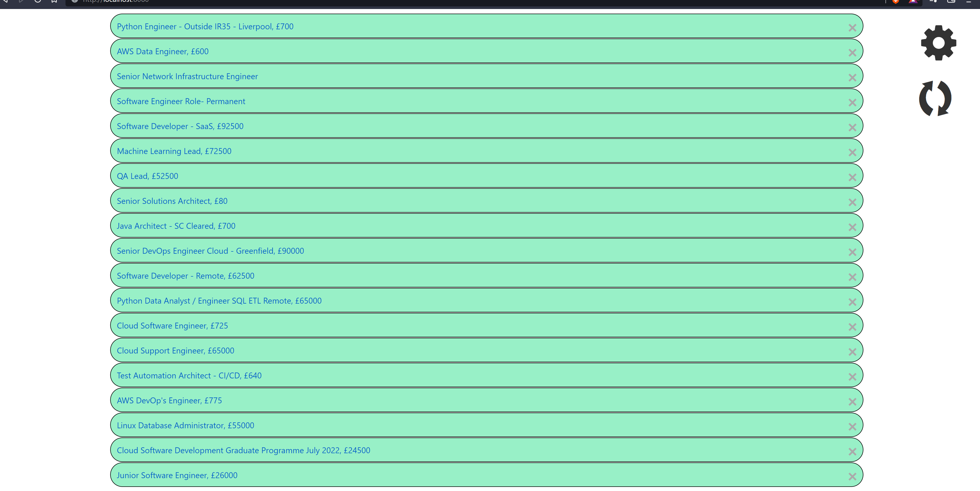Close the Cloud Software Development Graduate Programme row
Image resolution: width=980 pixels, height=491 pixels.
852,452
